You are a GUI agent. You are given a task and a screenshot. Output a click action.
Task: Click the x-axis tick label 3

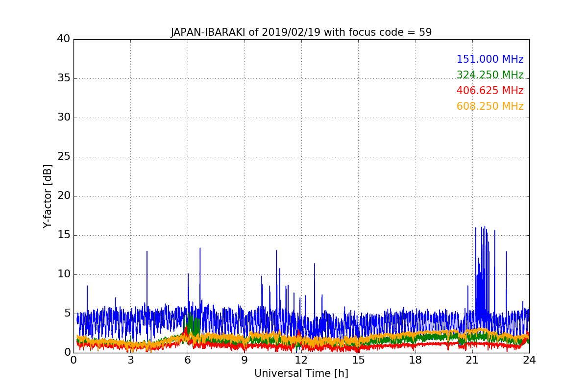pyautogui.click(x=130, y=360)
